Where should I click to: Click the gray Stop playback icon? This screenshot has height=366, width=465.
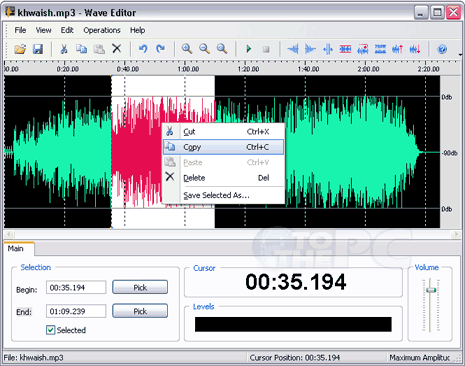pos(266,49)
